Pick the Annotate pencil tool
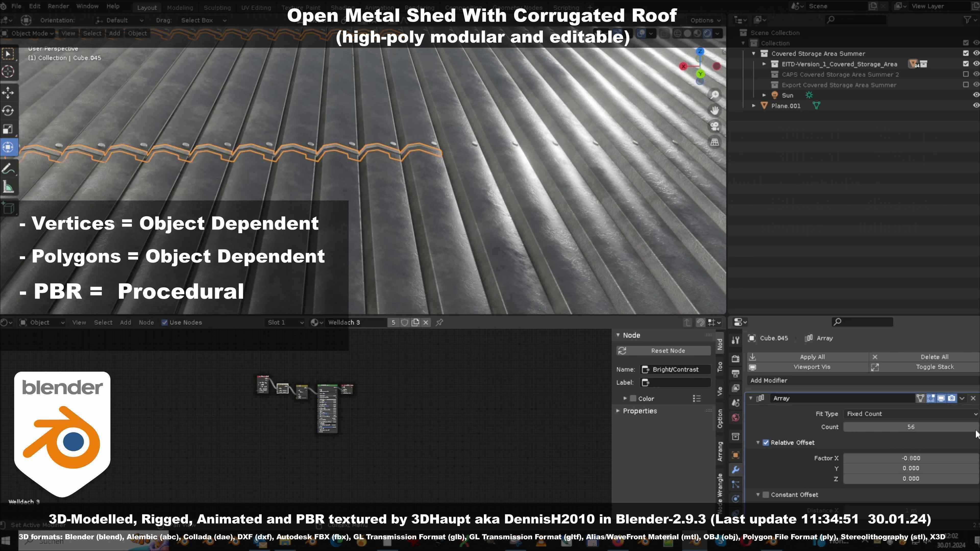Viewport: 980px width, 551px height. click(8, 168)
